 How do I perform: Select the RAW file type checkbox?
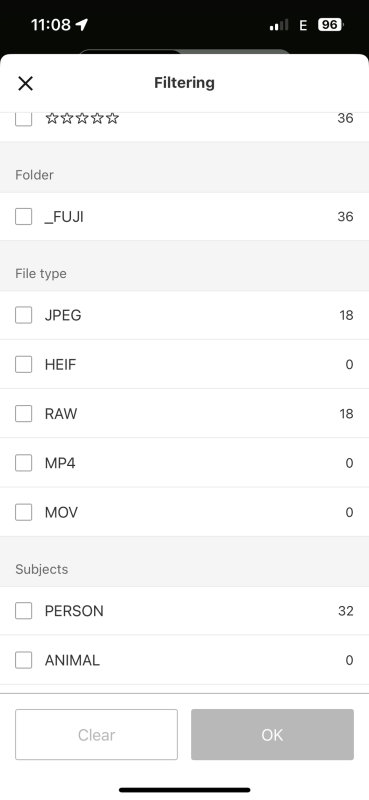tap(23, 413)
